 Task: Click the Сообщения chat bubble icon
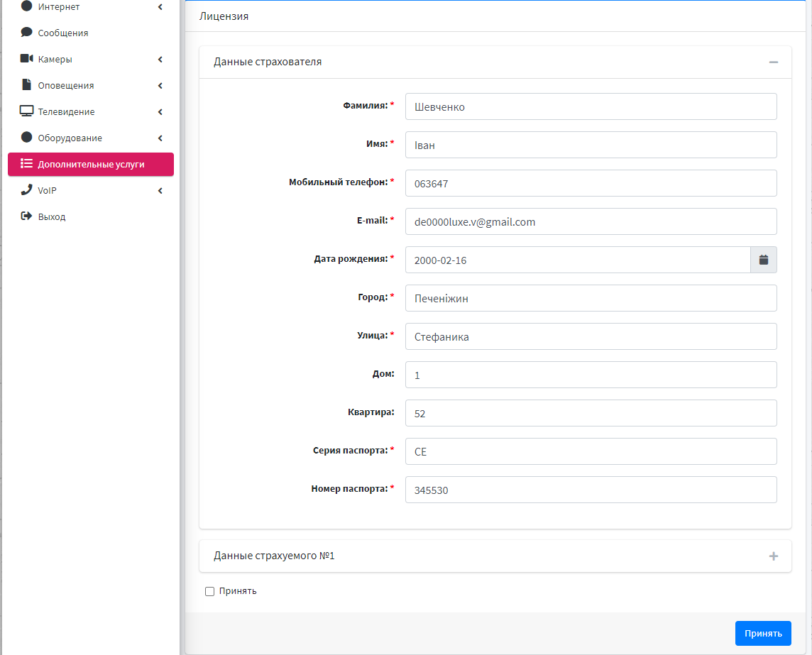click(x=26, y=32)
